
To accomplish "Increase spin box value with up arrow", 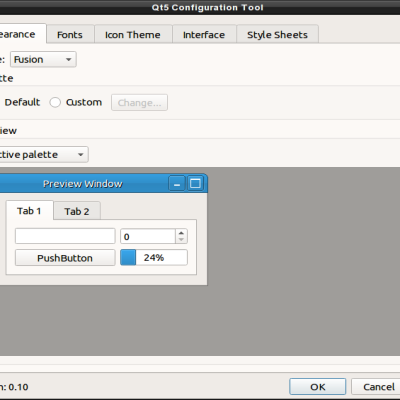I will tap(181, 233).
